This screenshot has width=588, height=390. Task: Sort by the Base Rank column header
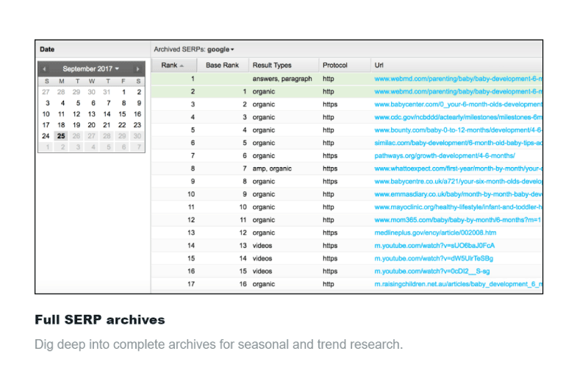coord(223,65)
